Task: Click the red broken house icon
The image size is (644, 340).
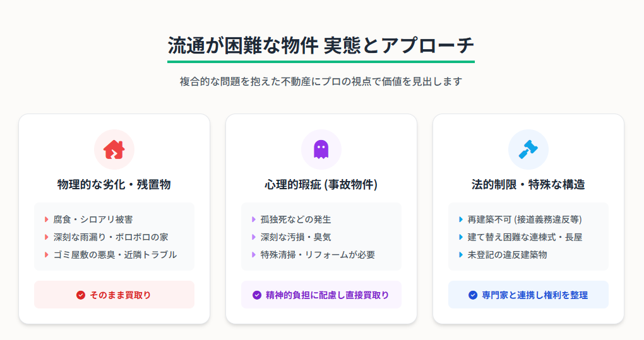Action: pyautogui.click(x=114, y=149)
